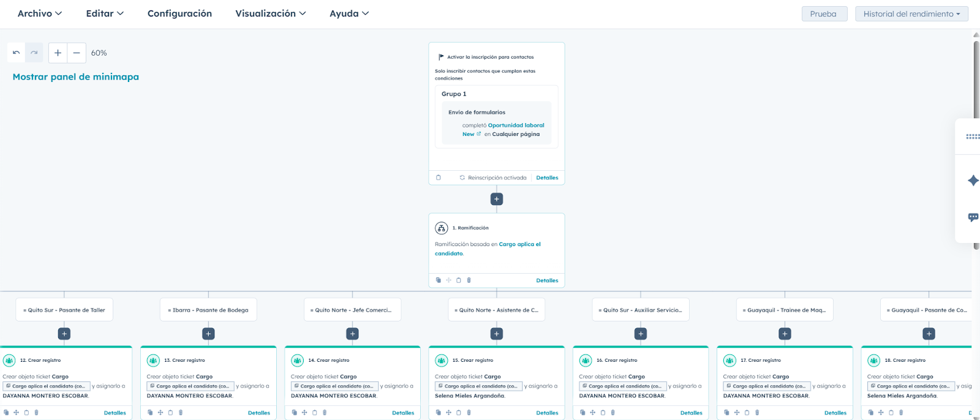
Task: Open the Archivo dropdown menu
Action: tap(39, 13)
